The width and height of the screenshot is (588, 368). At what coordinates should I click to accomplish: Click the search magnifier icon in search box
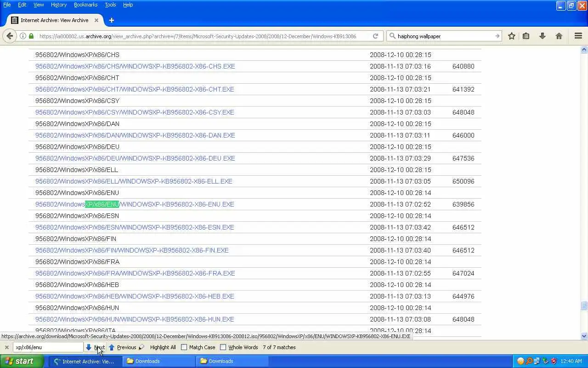point(392,36)
